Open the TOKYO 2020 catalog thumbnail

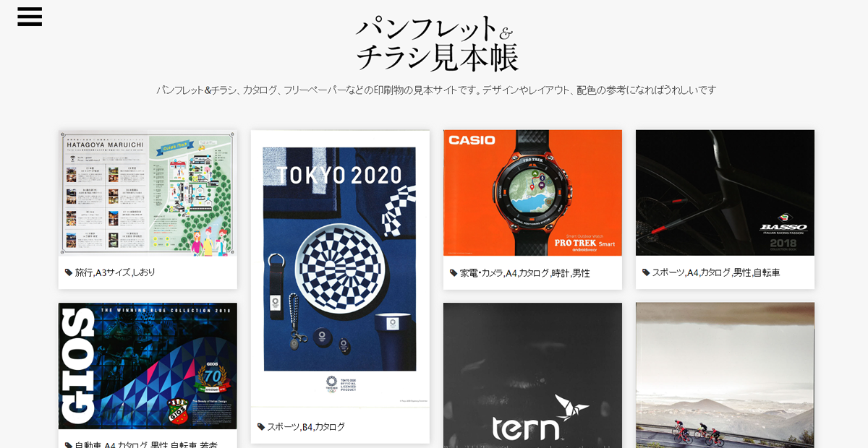coord(340,269)
